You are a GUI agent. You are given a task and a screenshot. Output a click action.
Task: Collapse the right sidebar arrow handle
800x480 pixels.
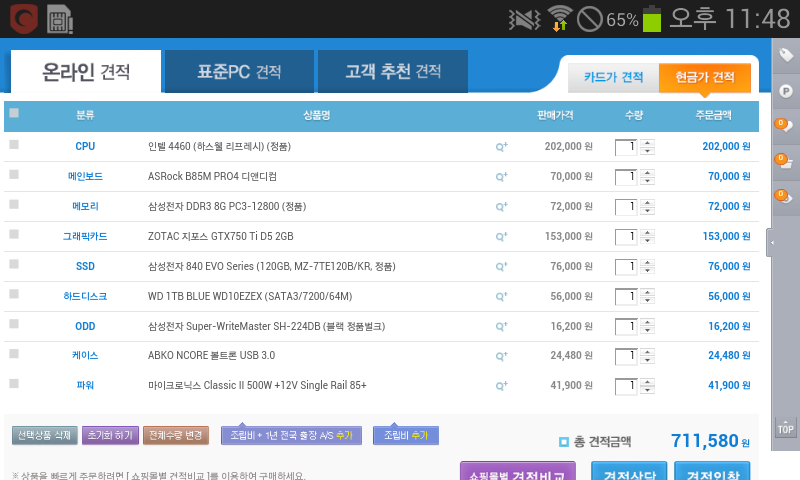pos(771,243)
